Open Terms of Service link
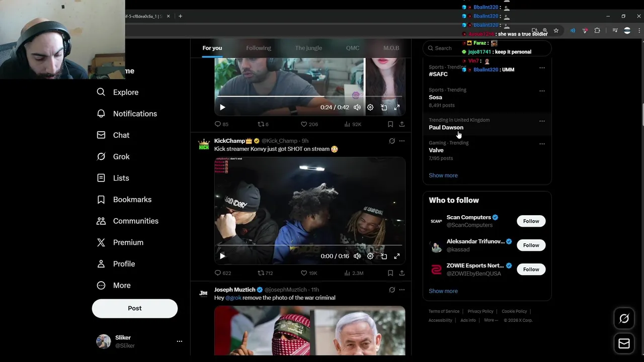Screen dimensions: 644x362 coord(444,311)
